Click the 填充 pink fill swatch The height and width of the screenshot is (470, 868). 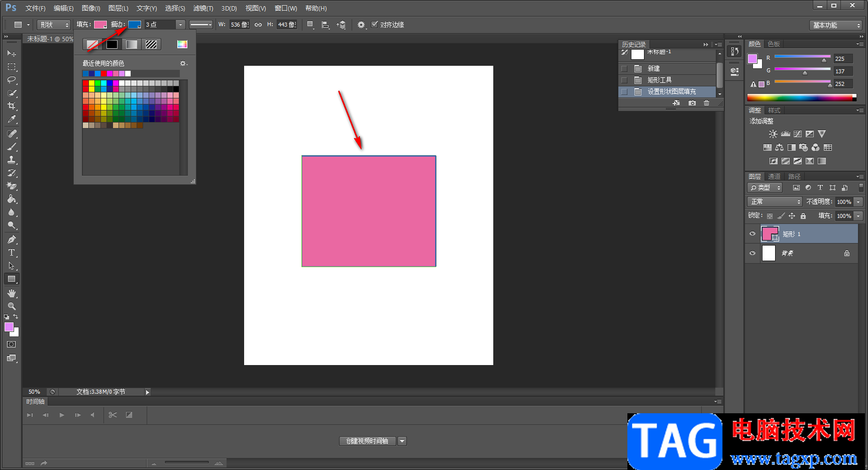(x=100, y=25)
